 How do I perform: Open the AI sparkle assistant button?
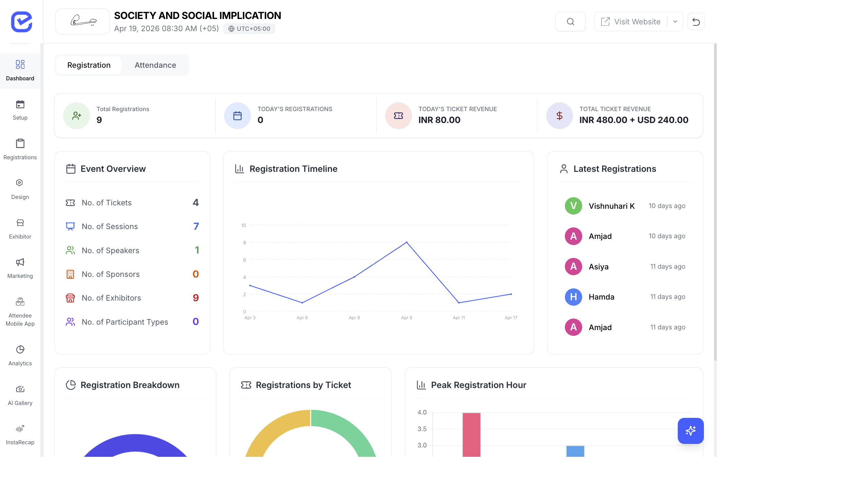tap(691, 431)
